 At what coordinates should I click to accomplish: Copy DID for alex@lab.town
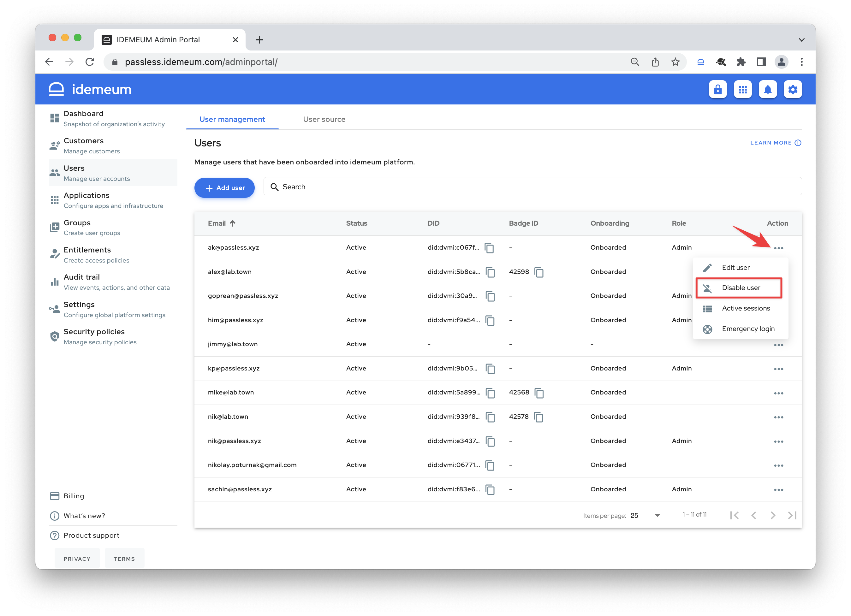tap(490, 272)
